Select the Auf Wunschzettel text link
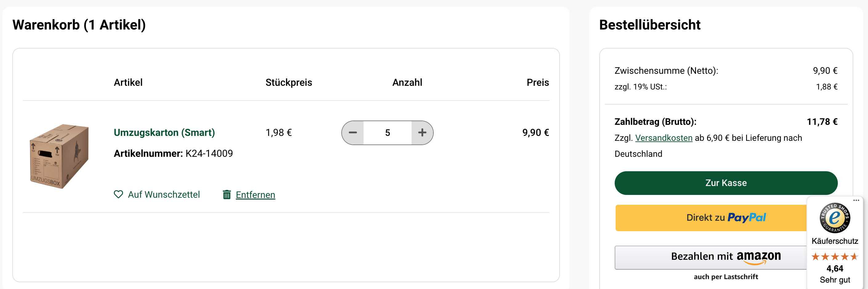This screenshot has width=868, height=289. point(164,195)
